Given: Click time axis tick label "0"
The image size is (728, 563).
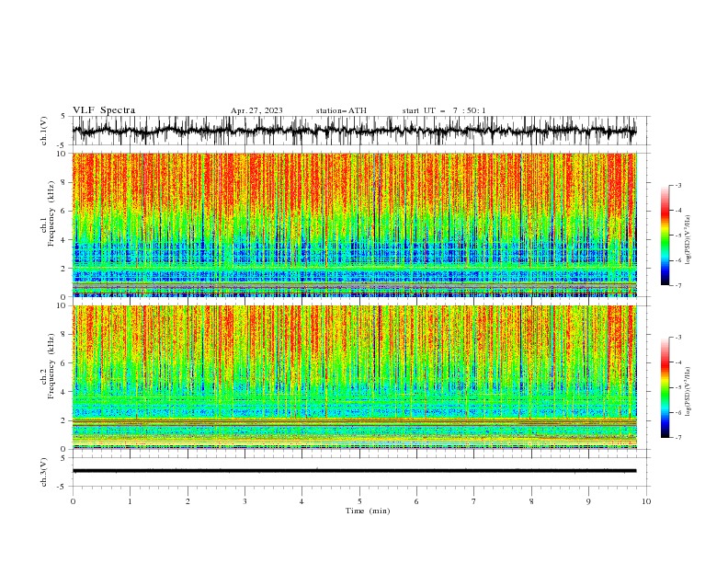Looking at the screenshot, I should pos(73,501).
